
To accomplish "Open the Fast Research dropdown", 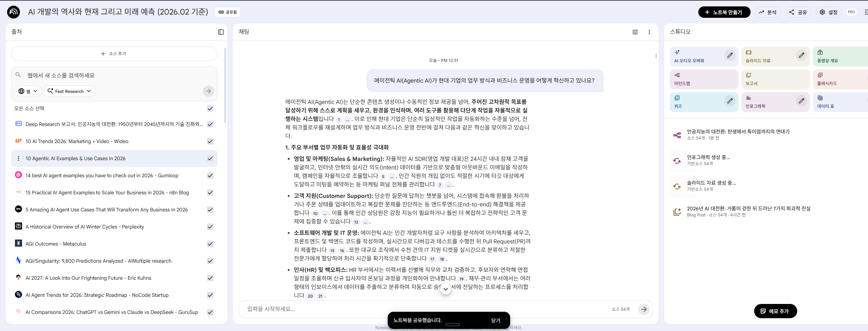I will [69, 91].
